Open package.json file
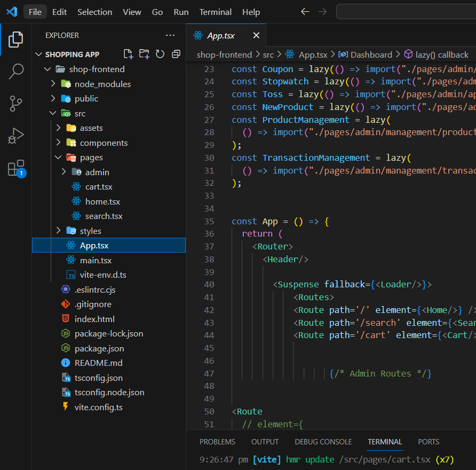This screenshot has height=470, width=476. tap(109, 348)
